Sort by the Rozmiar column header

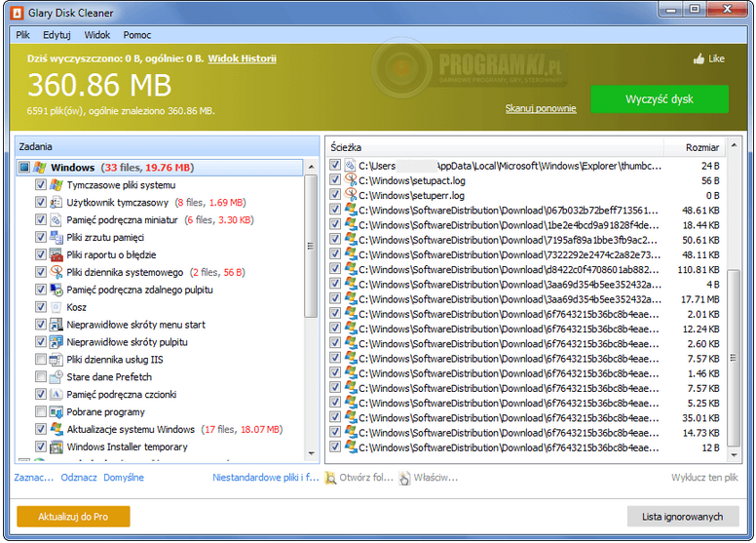[695, 147]
